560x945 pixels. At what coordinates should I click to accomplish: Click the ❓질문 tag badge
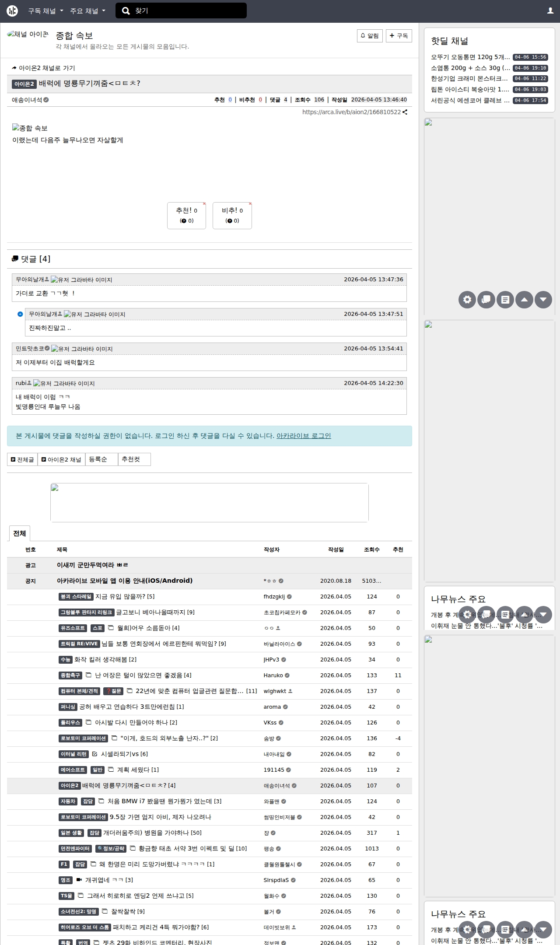[113, 691]
